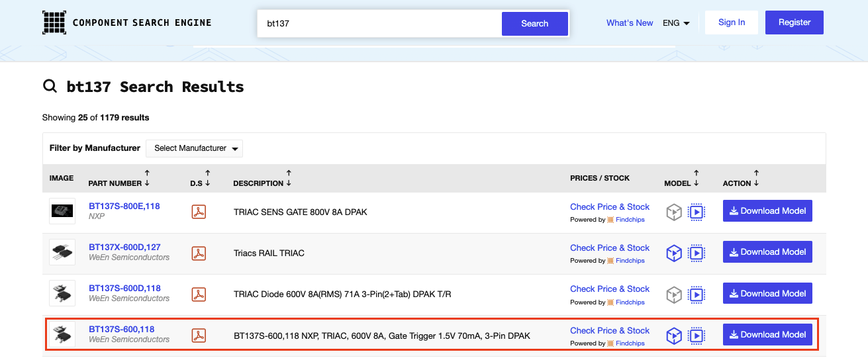Screen dimensions: 868x360
Task: Open datasheet PDF for BT137X-600D,127
Action: click(199, 253)
